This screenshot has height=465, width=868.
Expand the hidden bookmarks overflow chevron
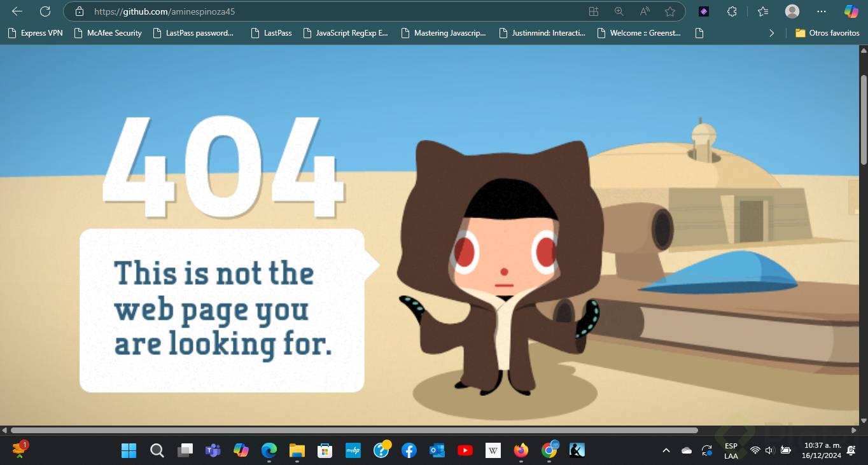(x=772, y=33)
